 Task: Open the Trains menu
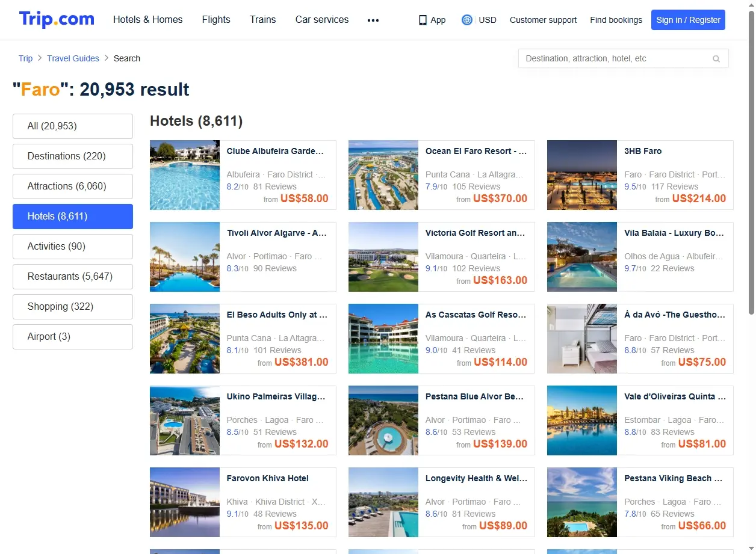(263, 19)
